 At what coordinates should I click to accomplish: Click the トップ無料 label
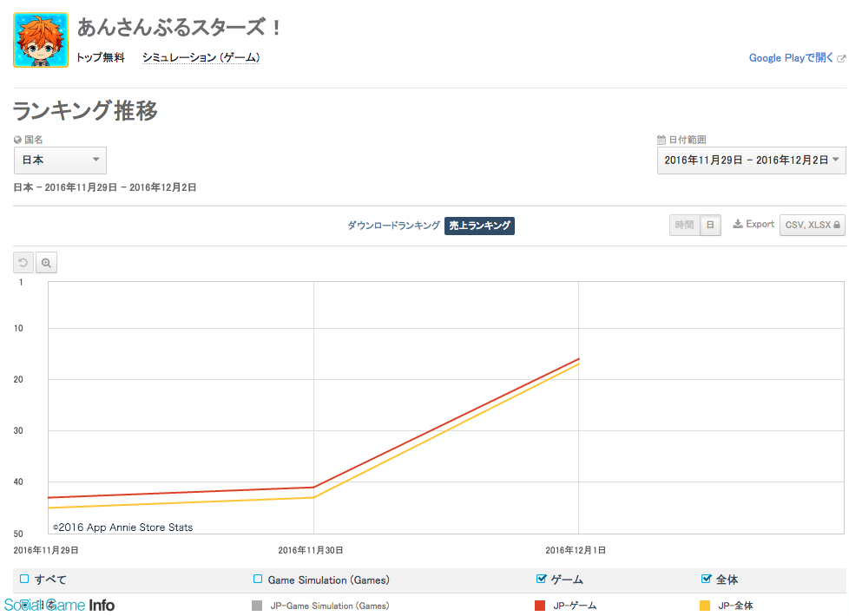(x=101, y=57)
